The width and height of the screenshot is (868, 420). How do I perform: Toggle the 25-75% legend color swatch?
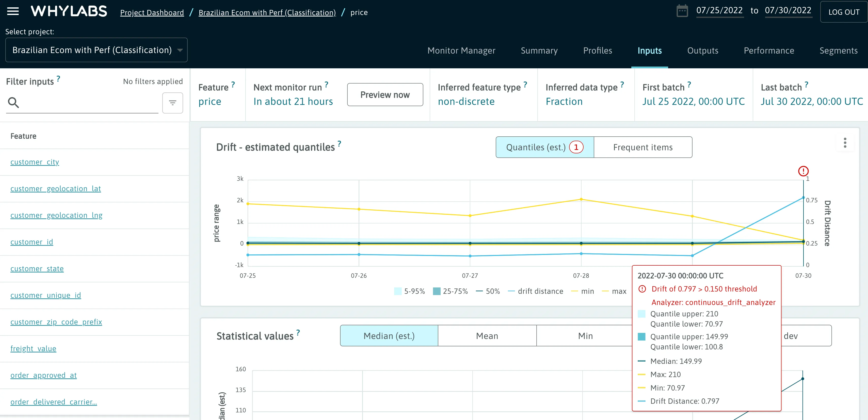437,291
